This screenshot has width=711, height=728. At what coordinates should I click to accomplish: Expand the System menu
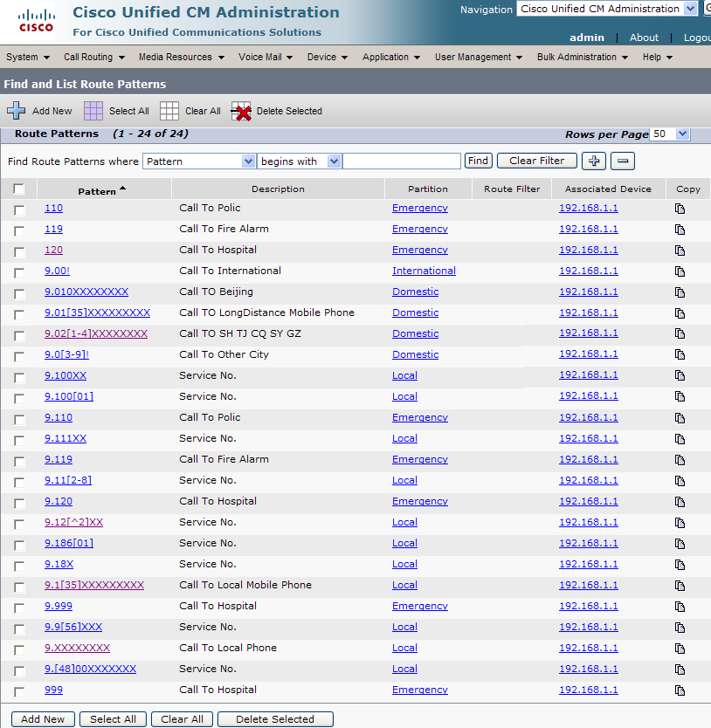pos(27,57)
